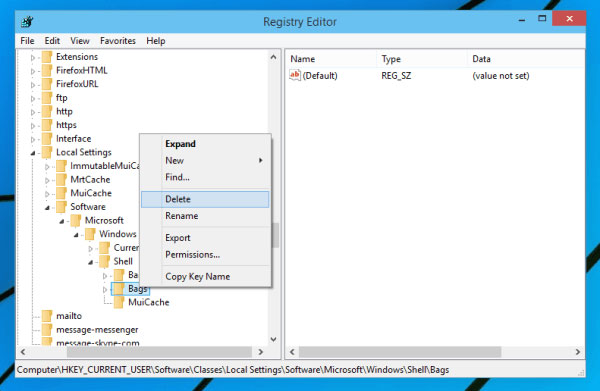
Task: Click the Extensions folder icon
Action: click(x=47, y=57)
